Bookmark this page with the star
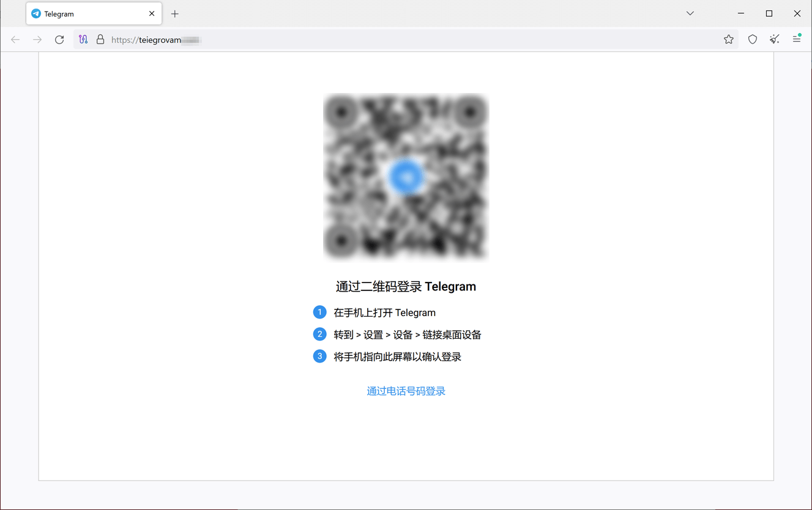This screenshot has height=510, width=812. tap(728, 40)
